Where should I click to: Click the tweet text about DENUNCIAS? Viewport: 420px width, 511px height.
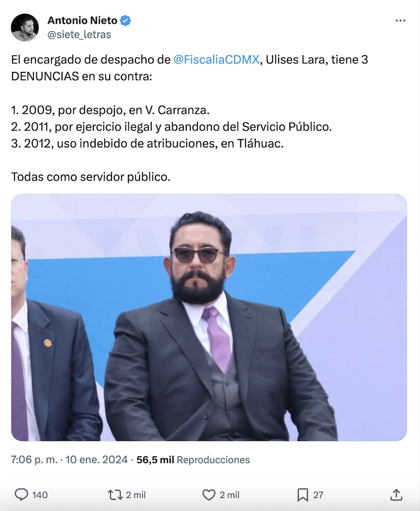189,118
